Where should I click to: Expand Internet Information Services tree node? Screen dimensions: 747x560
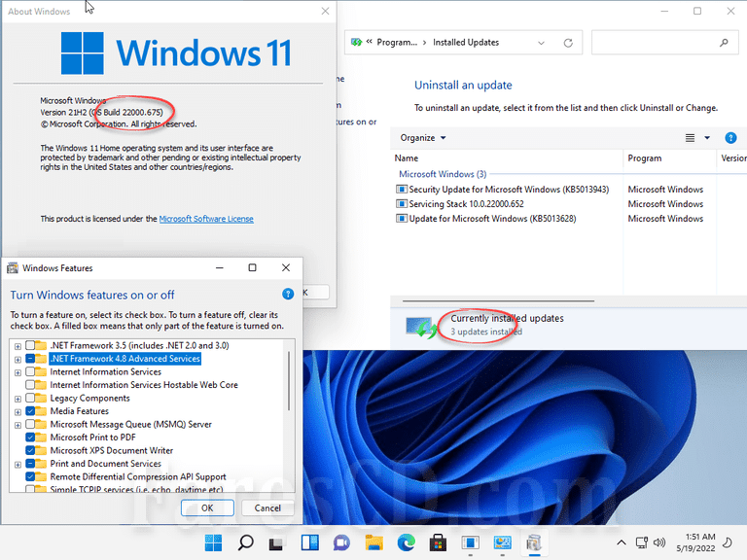[x=18, y=372]
